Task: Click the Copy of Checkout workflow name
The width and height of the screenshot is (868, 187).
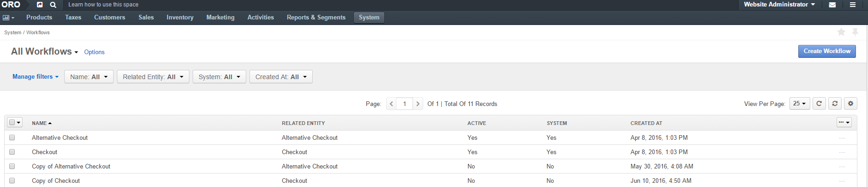Action: pyautogui.click(x=56, y=181)
